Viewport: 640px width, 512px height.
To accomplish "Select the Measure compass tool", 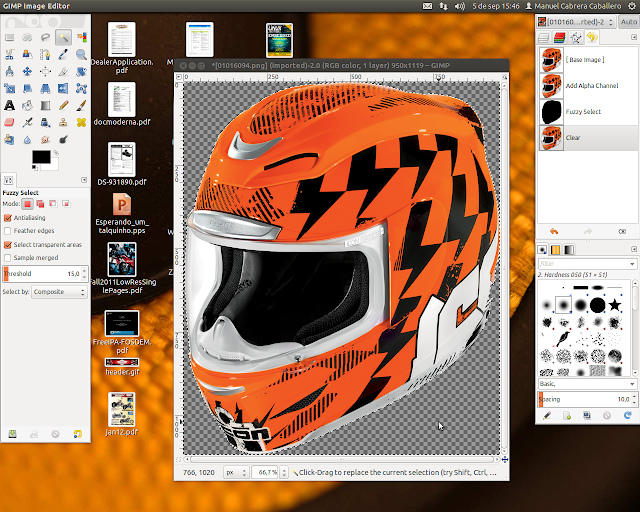I will pyautogui.click(x=9, y=71).
